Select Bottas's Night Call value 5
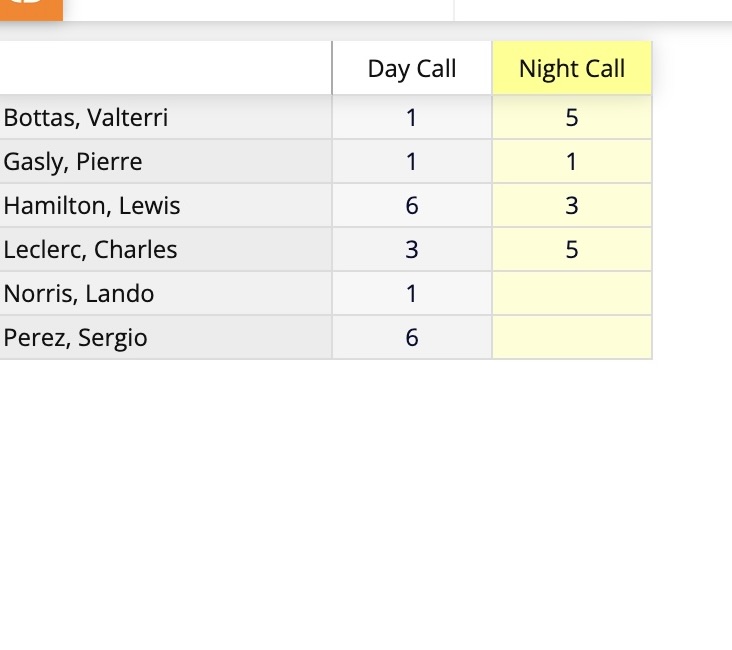 point(572,118)
